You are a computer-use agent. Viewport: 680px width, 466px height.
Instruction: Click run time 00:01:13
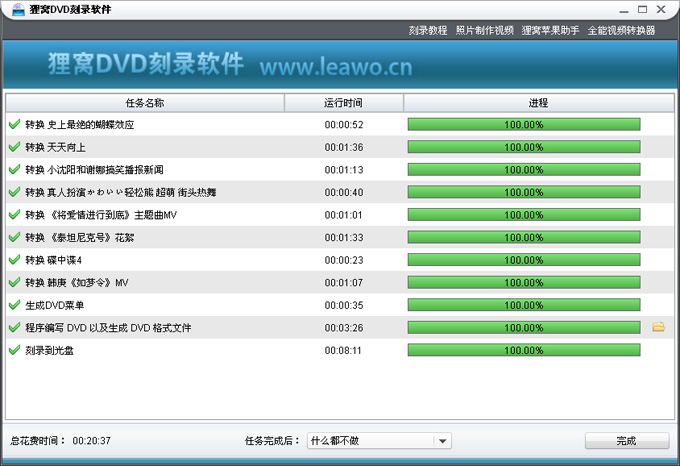(x=344, y=170)
